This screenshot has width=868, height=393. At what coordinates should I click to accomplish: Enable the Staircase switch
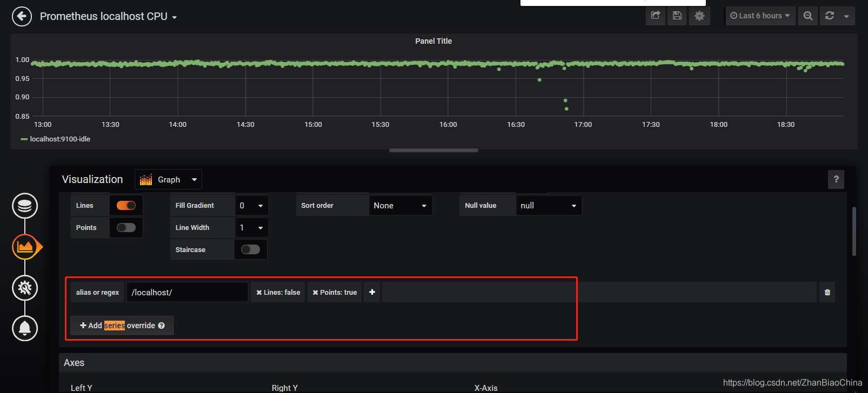[x=250, y=249]
